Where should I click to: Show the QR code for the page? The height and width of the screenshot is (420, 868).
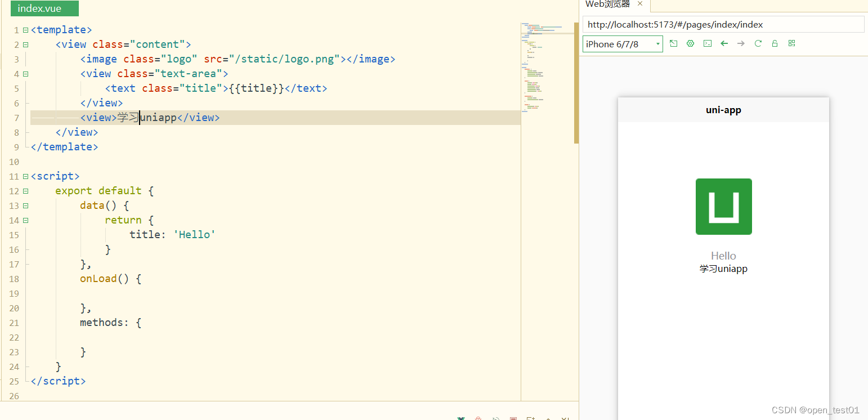coord(791,43)
